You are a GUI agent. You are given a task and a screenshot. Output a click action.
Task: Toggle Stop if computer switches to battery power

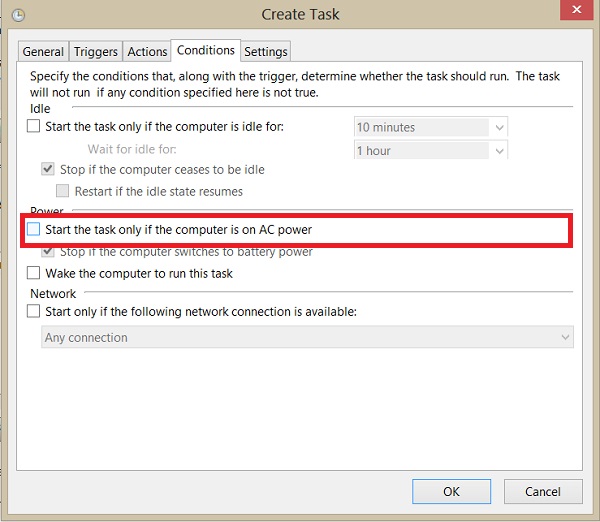click(x=48, y=251)
